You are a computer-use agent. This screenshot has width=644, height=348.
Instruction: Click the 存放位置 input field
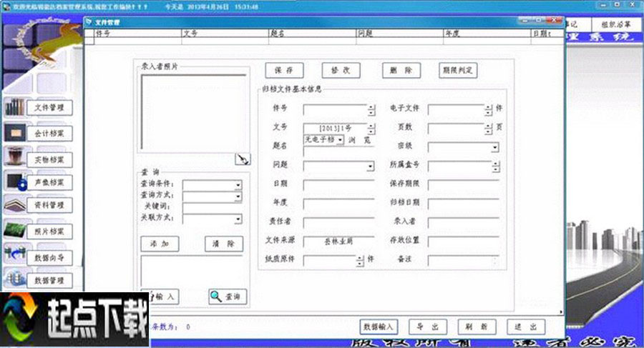point(463,242)
